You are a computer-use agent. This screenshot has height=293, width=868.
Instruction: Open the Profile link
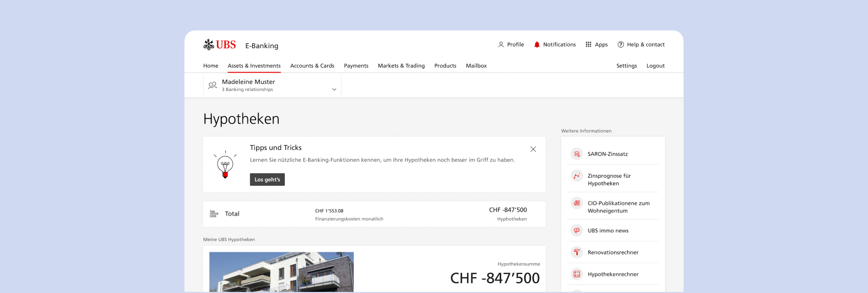pyautogui.click(x=515, y=44)
